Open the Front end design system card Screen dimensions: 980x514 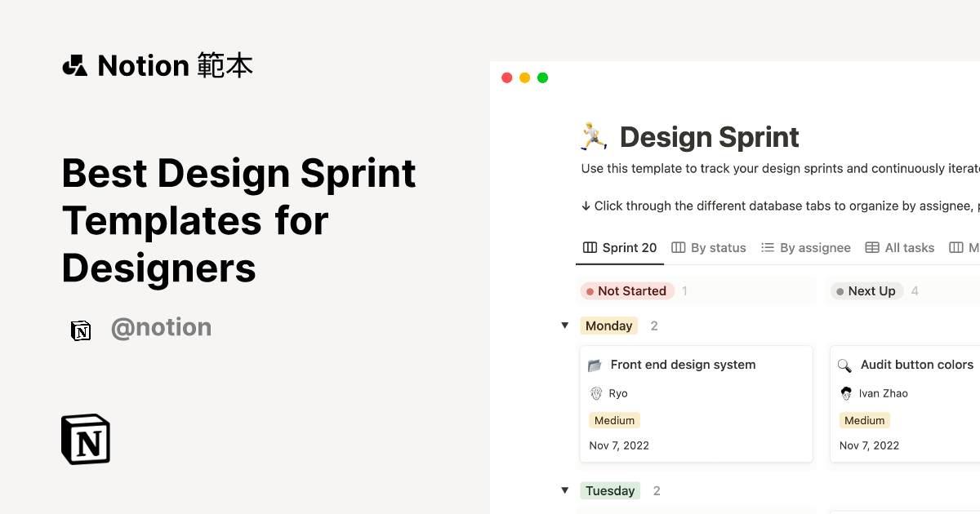684,365
